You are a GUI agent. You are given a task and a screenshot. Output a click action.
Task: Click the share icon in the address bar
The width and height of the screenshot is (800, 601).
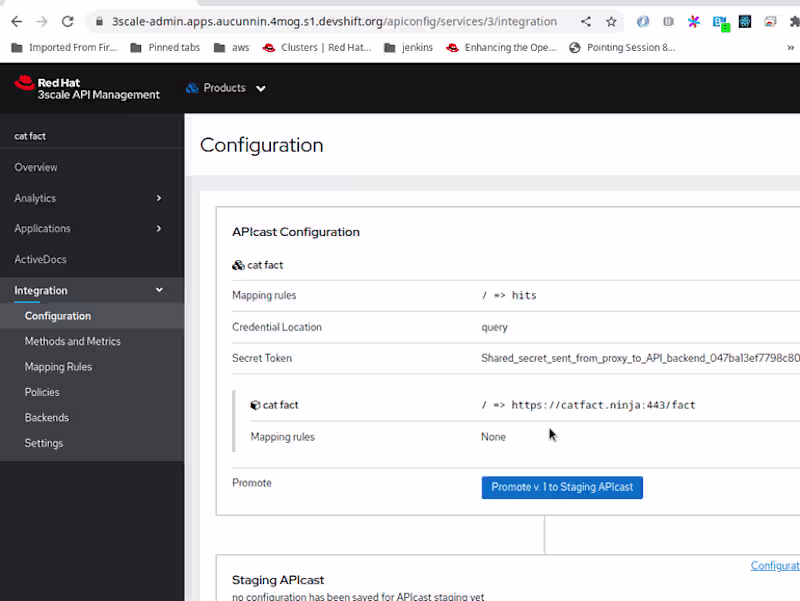click(586, 21)
